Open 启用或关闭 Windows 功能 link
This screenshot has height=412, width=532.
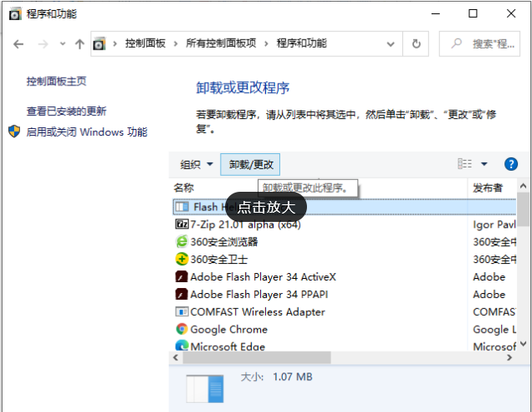[86, 132]
